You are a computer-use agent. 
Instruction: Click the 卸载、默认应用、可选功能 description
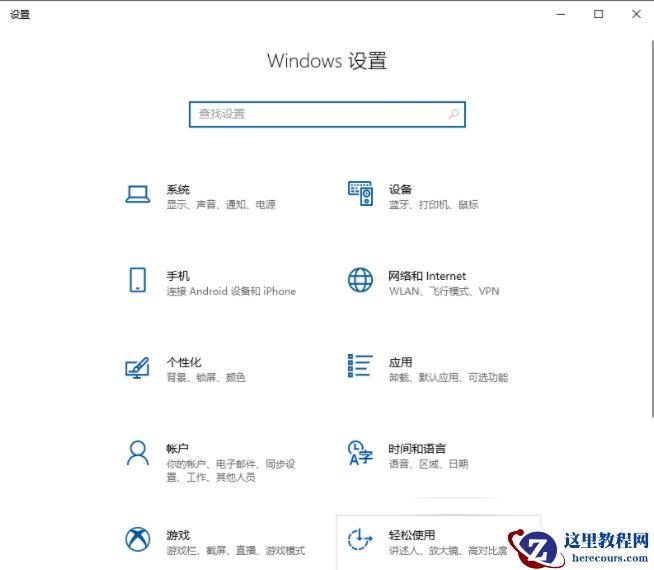point(448,378)
